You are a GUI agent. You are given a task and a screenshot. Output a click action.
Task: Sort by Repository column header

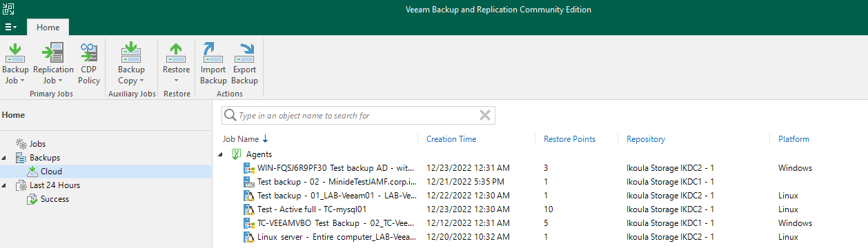[x=646, y=139]
